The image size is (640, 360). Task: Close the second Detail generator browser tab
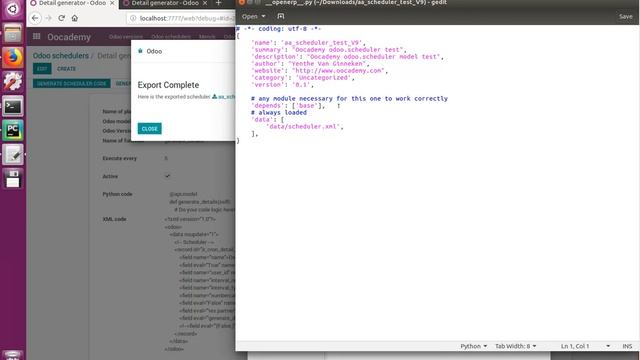[x=205, y=3]
